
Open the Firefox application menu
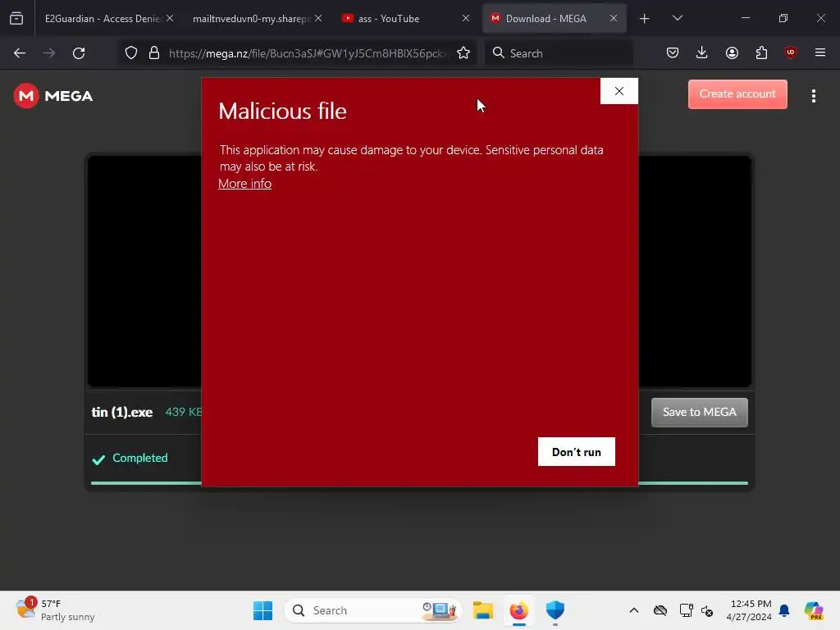[x=820, y=53]
